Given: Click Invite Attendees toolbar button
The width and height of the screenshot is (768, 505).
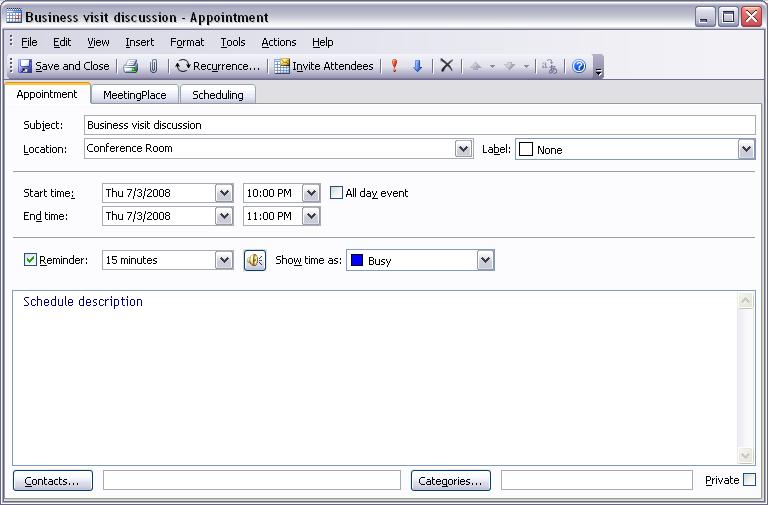Looking at the screenshot, I should coord(324,66).
